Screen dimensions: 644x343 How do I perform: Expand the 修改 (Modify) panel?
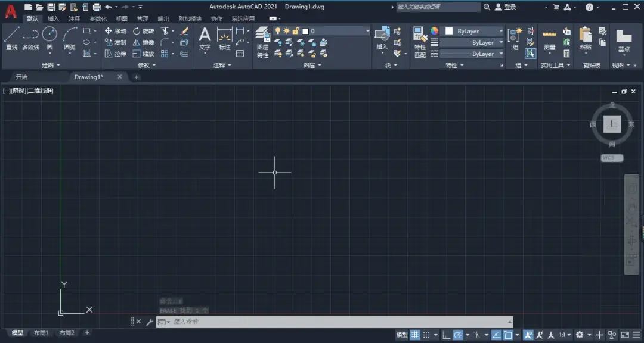[x=147, y=65]
